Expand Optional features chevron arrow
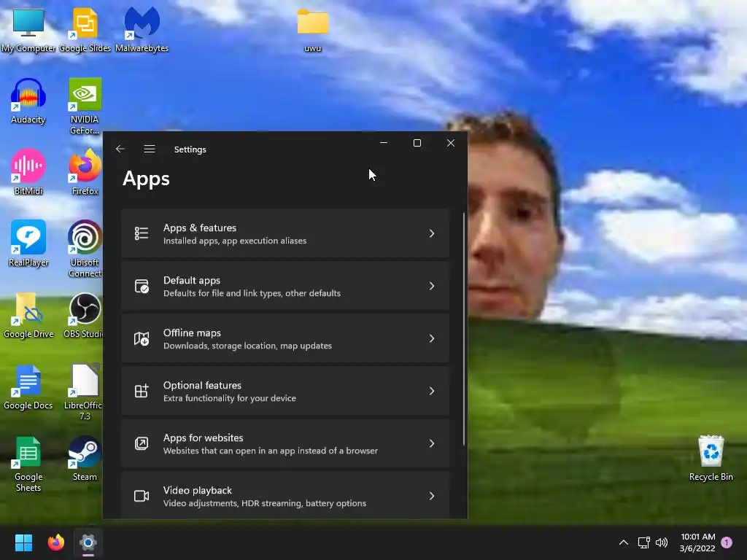 pos(432,391)
